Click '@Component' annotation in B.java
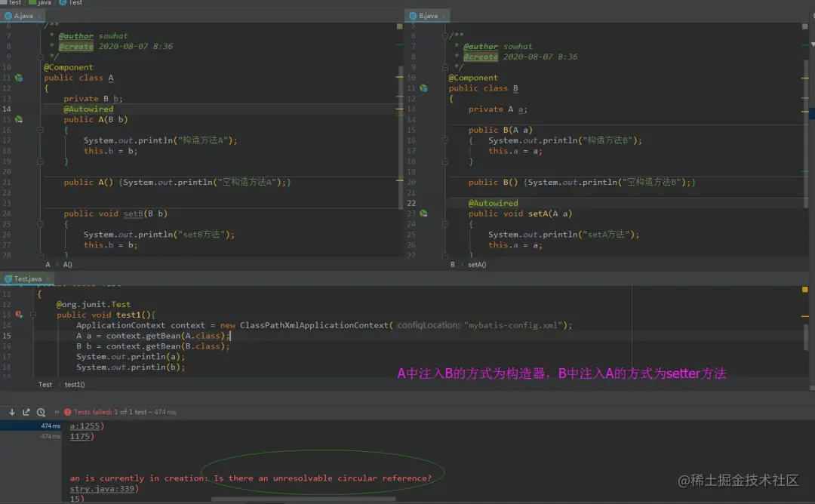815x504 pixels. (473, 78)
